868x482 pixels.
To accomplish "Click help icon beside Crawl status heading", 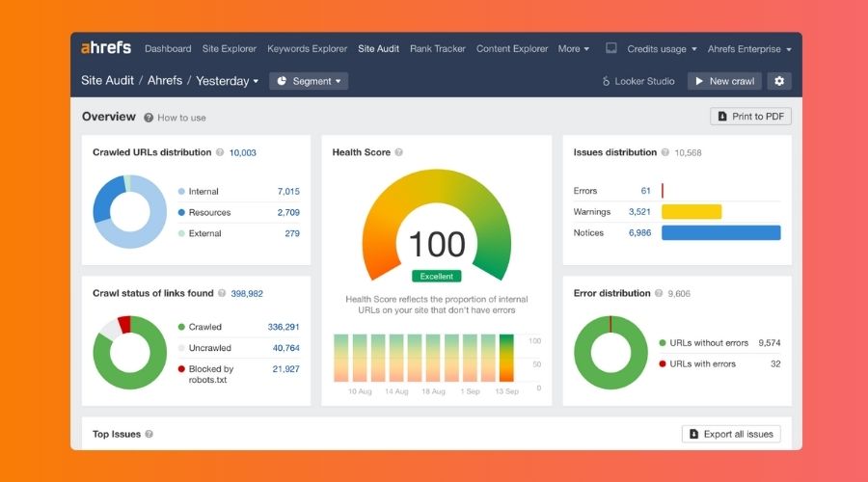I will click(223, 293).
